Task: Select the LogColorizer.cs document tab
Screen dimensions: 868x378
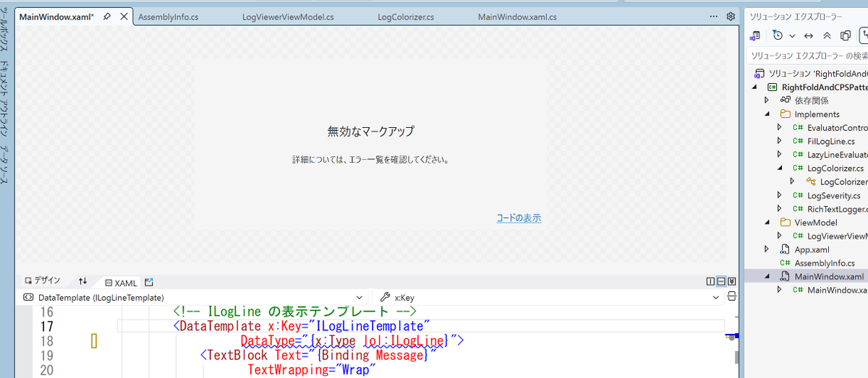Action: (x=406, y=17)
